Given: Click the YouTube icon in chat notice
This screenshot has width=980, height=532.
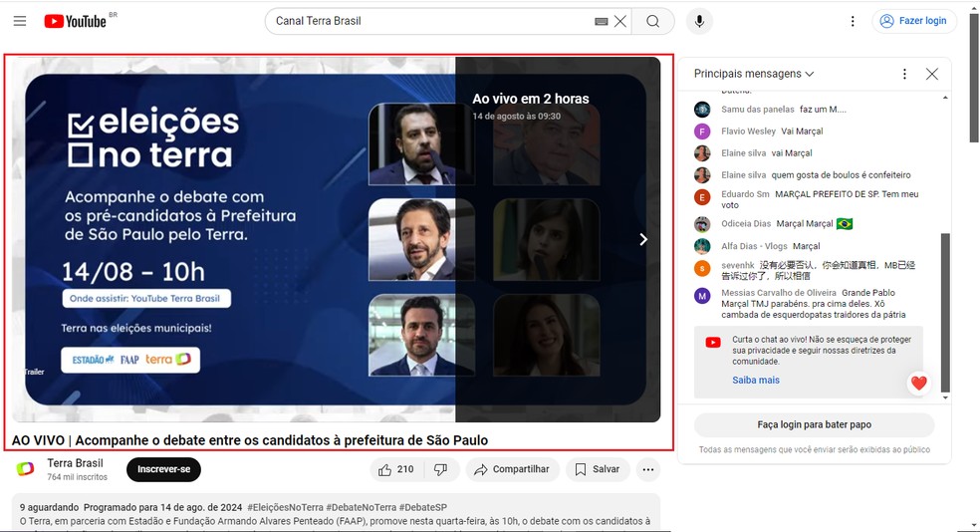Looking at the screenshot, I should click(713, 343).
